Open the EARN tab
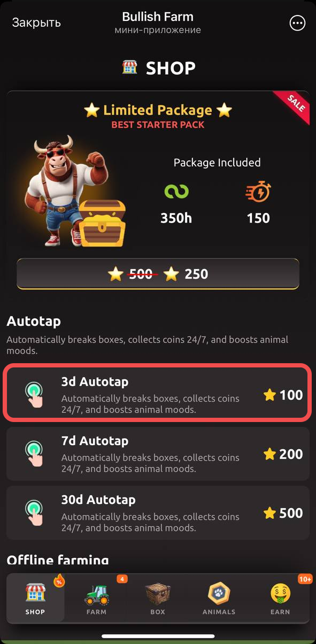The image size is (316, 644). tap(280, 599)
